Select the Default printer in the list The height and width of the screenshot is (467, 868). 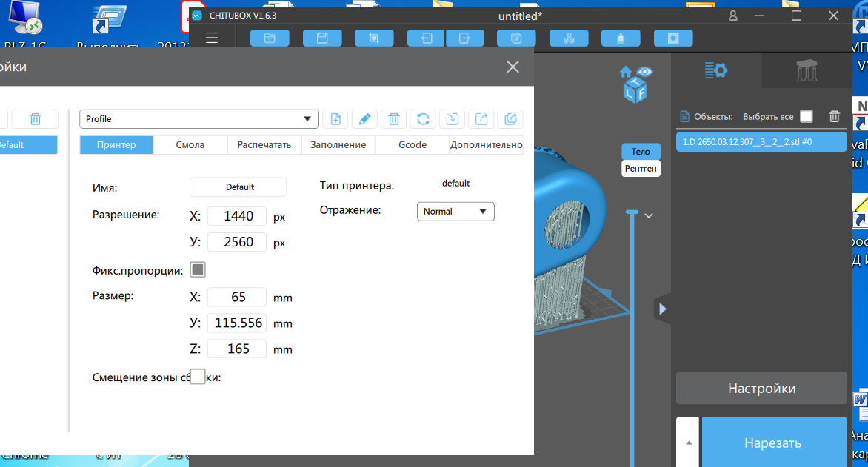[27, 145]
